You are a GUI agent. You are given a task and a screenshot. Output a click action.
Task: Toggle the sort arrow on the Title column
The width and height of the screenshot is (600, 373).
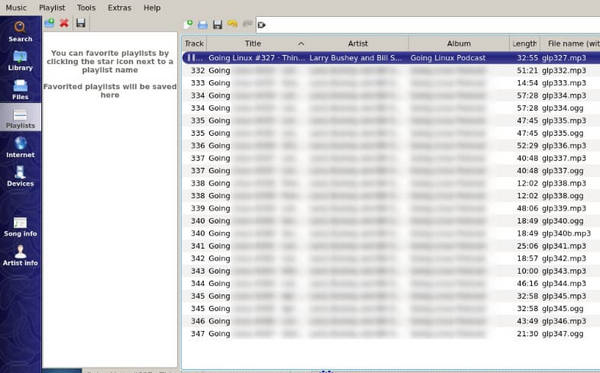[301, 44]
